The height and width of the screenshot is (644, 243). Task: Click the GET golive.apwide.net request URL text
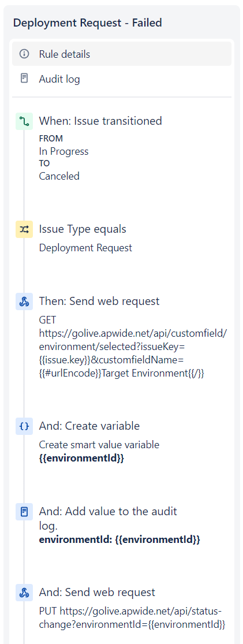(x=133, y=347)
